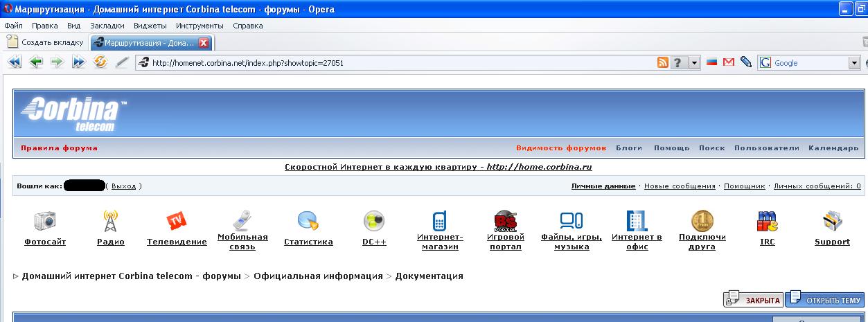
Task: Click the Фотосайт camera icon
Action: pyautogui.click(x=45, y=221)
